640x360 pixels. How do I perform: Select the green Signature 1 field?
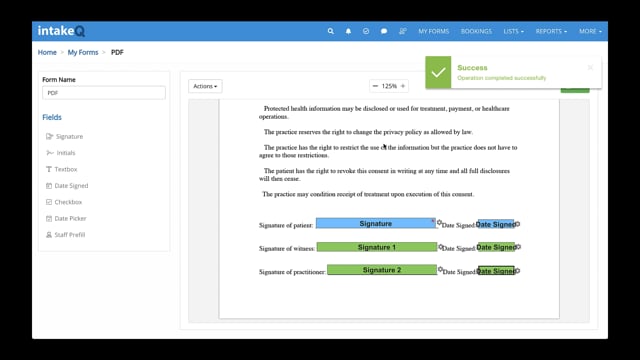[x=377, y=247]
